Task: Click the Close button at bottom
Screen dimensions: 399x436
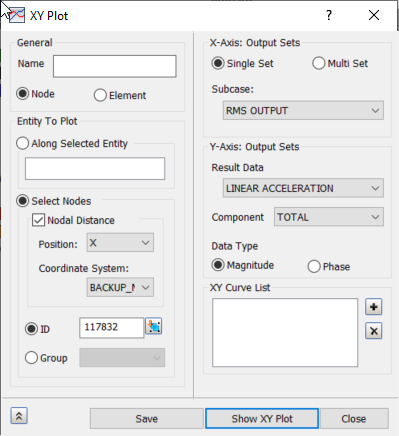Action: [x=354, y=419]
